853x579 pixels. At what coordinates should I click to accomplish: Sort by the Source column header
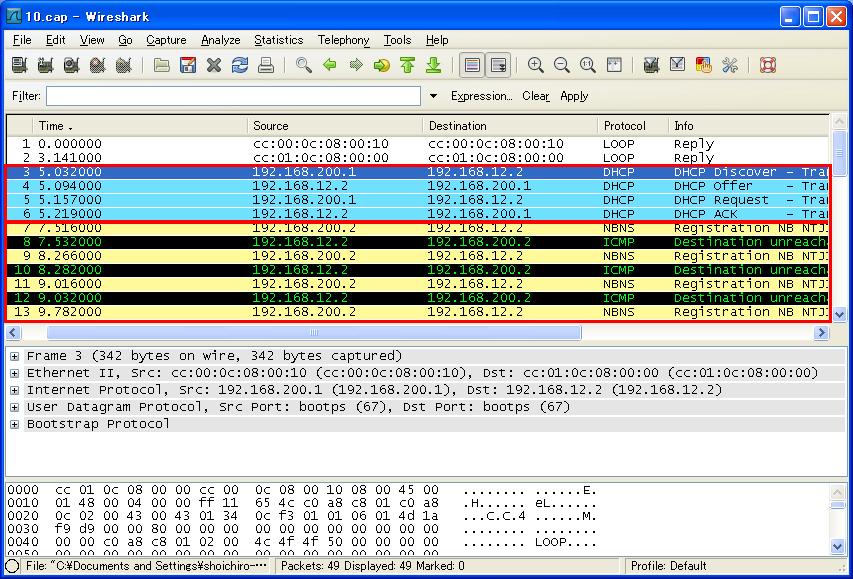click(x=335, y=126)
